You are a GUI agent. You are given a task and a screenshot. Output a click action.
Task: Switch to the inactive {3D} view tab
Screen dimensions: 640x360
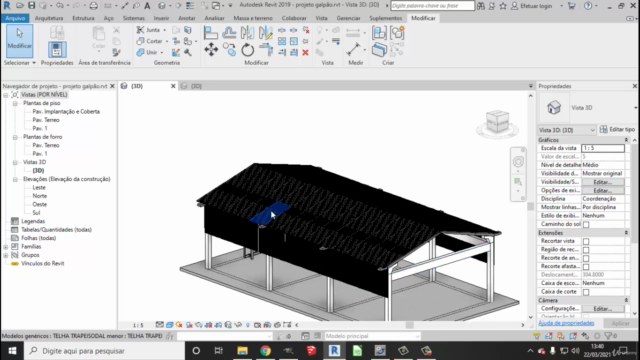(196, 86)
